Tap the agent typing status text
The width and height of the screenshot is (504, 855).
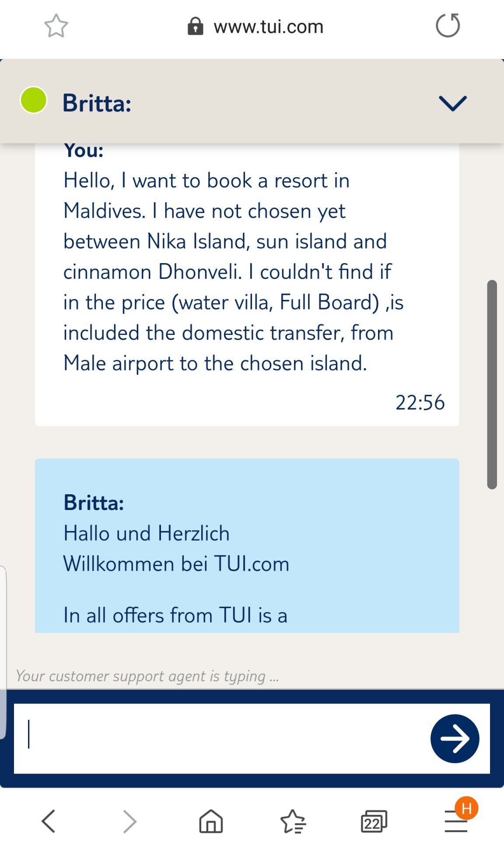pos(147,676)
